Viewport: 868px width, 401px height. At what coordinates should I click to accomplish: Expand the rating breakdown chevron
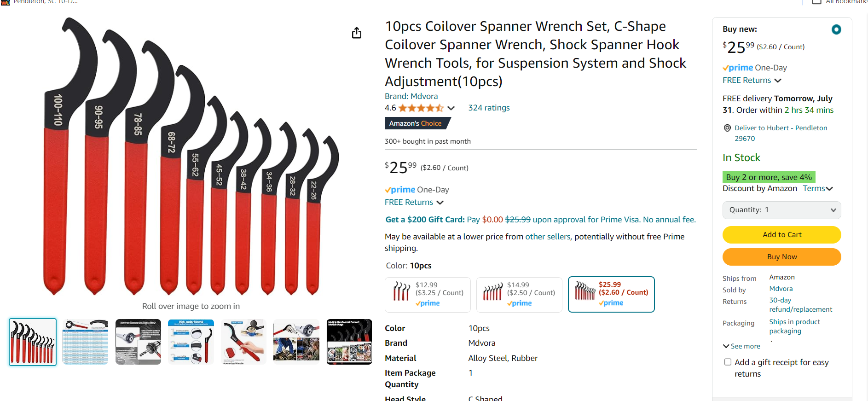[451, 108]
